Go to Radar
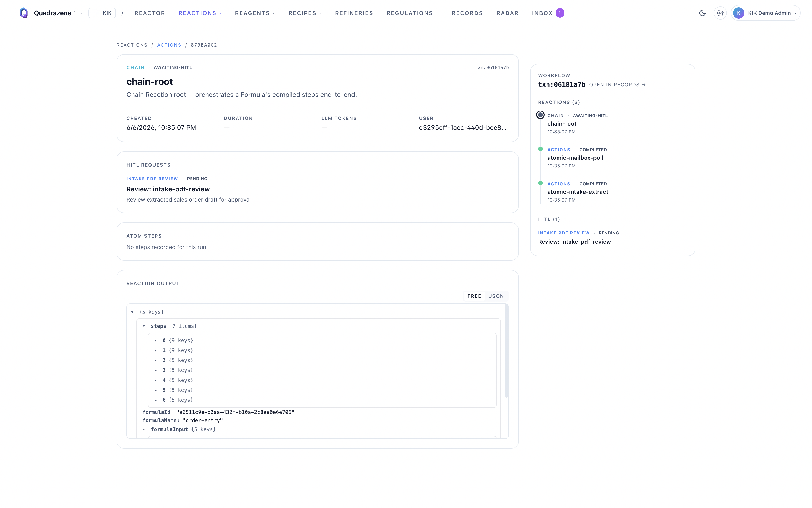 click(x=507, y=13)
